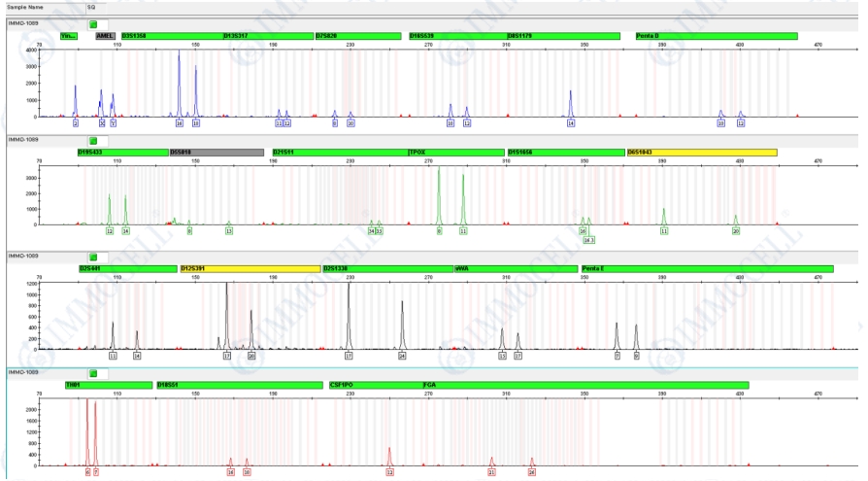The height and width of the screenshot is (481, 868).
Task: Select the vWA locus bar
Action: tap(515, 269)
